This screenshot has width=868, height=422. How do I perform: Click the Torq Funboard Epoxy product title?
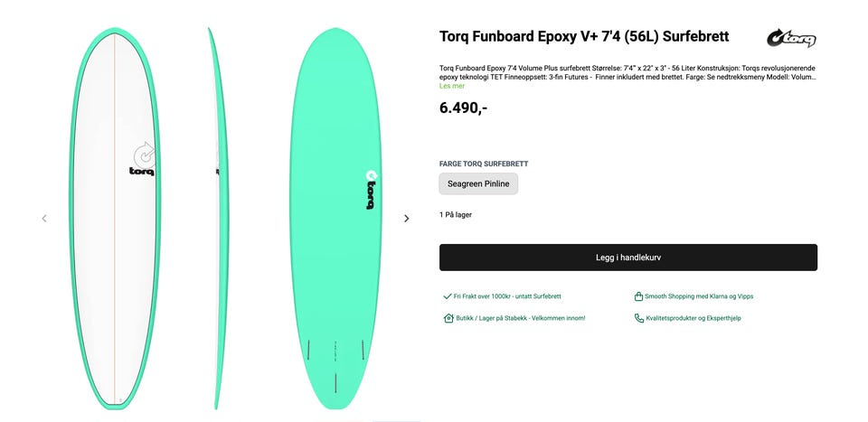tap(584, 37)
